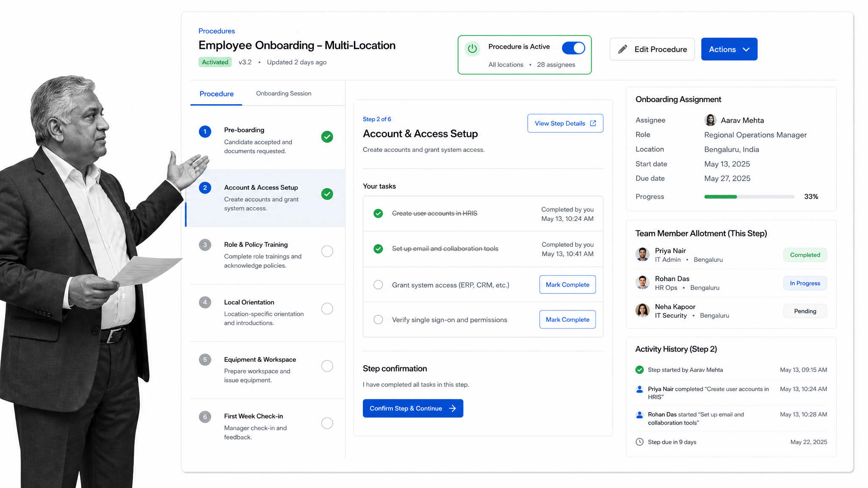Viewport: 868px width, 488px height.
Task: Click Aarav Mehta's avatar photo
Action: [710, 120]
